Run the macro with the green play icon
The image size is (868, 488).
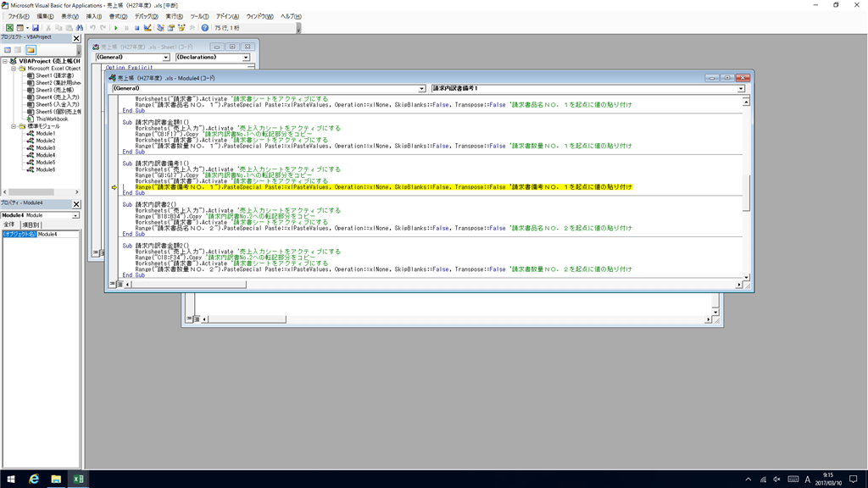(x=115, y=28)
